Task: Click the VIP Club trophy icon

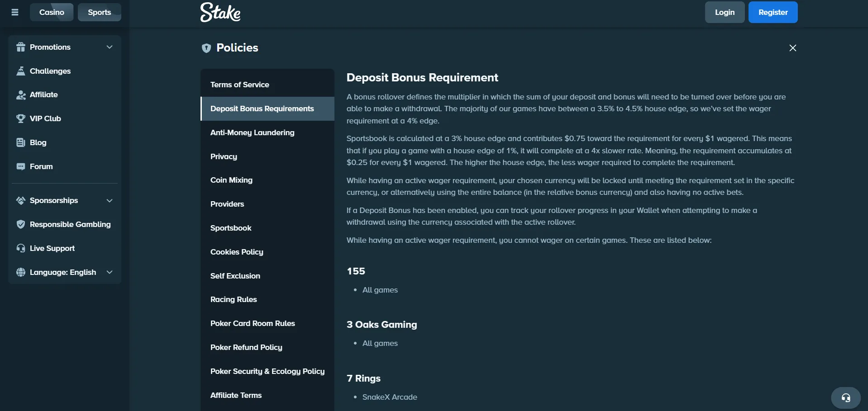Action: tap(20, 118)
